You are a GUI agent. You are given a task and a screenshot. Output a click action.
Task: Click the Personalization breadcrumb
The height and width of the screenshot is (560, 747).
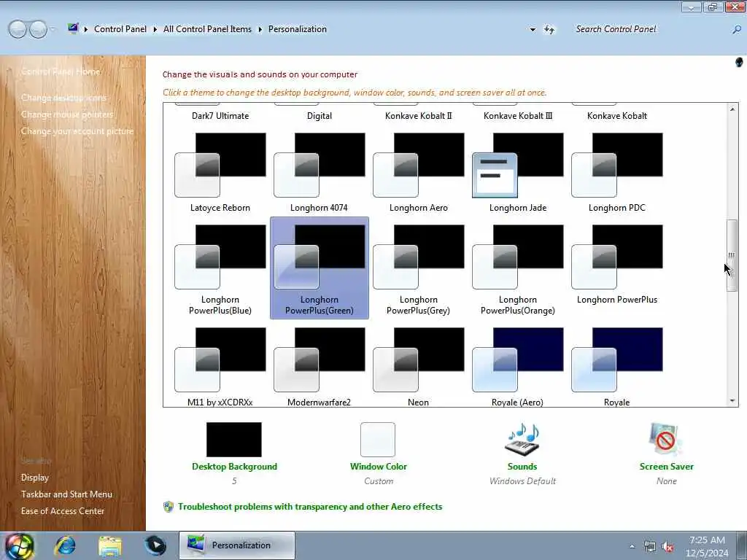tap(298, 29)
